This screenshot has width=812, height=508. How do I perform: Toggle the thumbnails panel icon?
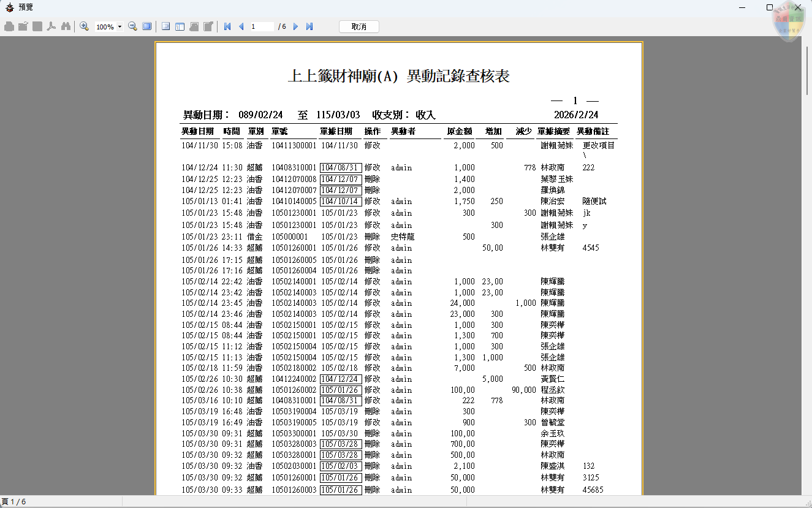pyautogui.click(x=180, y=26)
